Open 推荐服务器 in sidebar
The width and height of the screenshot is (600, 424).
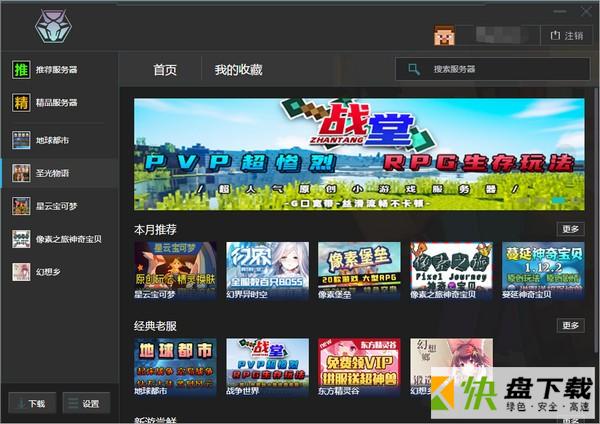[57, 70]
